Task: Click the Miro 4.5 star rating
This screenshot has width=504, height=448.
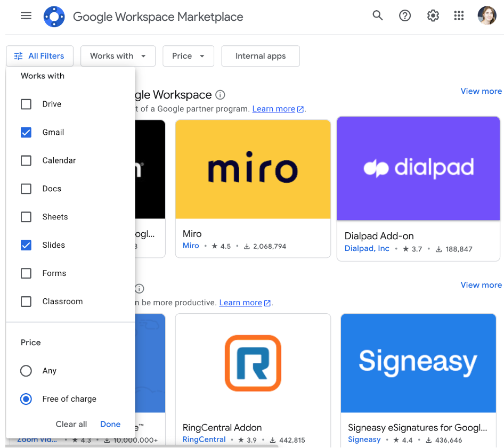Action: point(221,246)
